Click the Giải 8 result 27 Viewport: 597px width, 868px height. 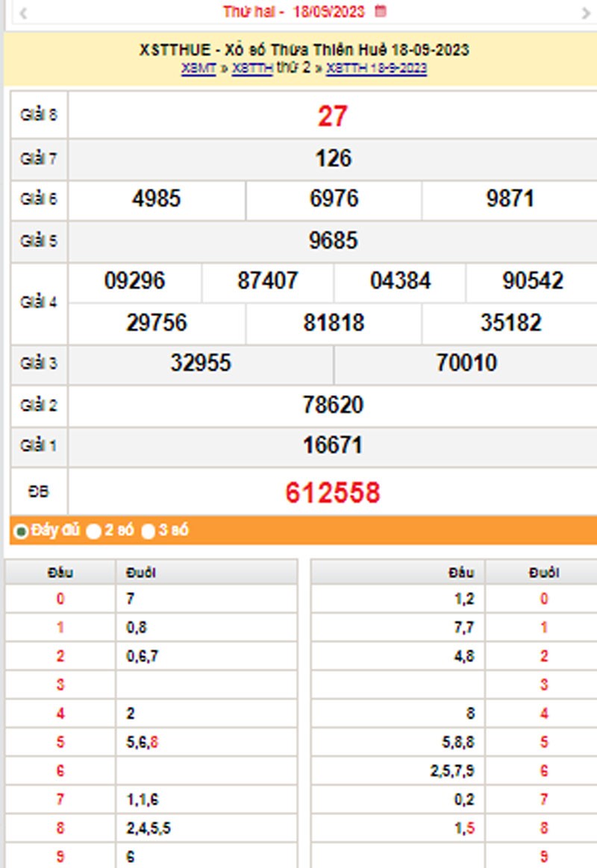[333, 116]
